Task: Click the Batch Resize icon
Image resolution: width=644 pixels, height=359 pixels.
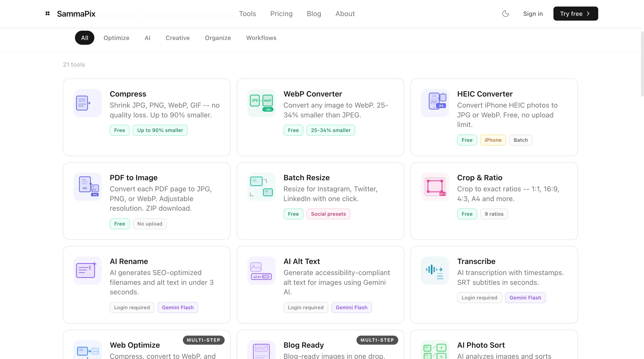Action: pos(261,187)
